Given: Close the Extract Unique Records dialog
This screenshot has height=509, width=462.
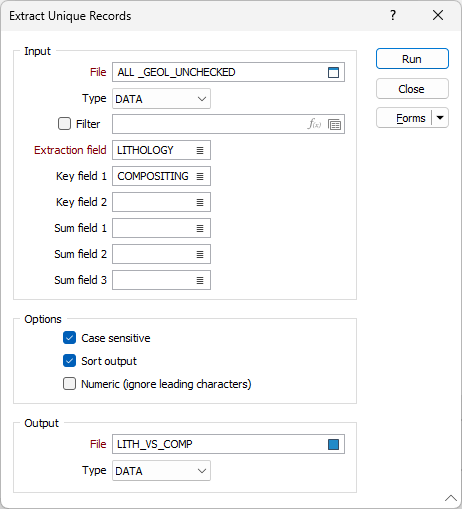Looking at the screenshot, I should (438, 15).
